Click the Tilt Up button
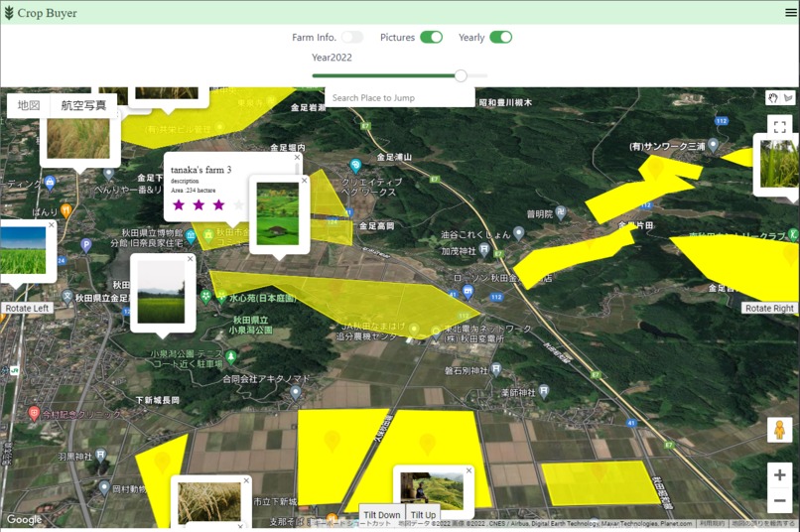 [x=423, y=515]
